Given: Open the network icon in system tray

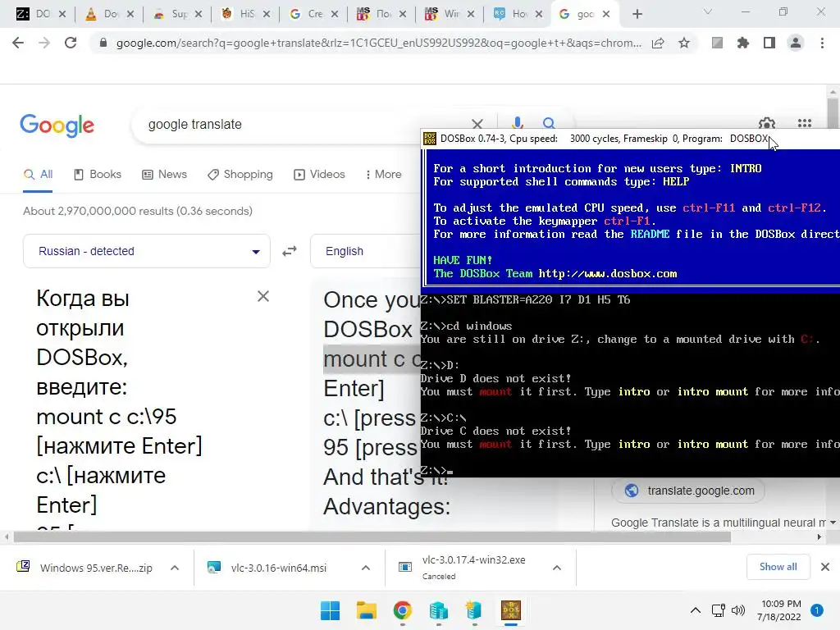Looking at the screenshot, I should pos(718,610).
